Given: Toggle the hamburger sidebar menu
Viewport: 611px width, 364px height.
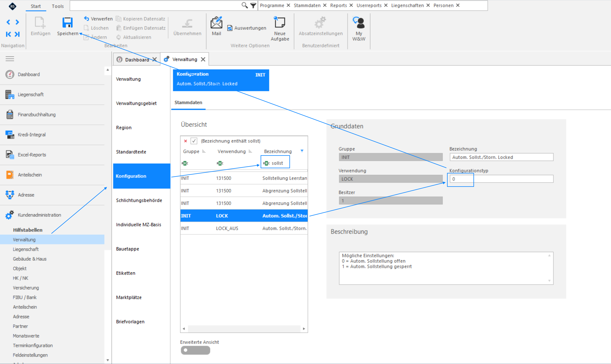Looking at the screenshot, I should (x=10, y=59).
